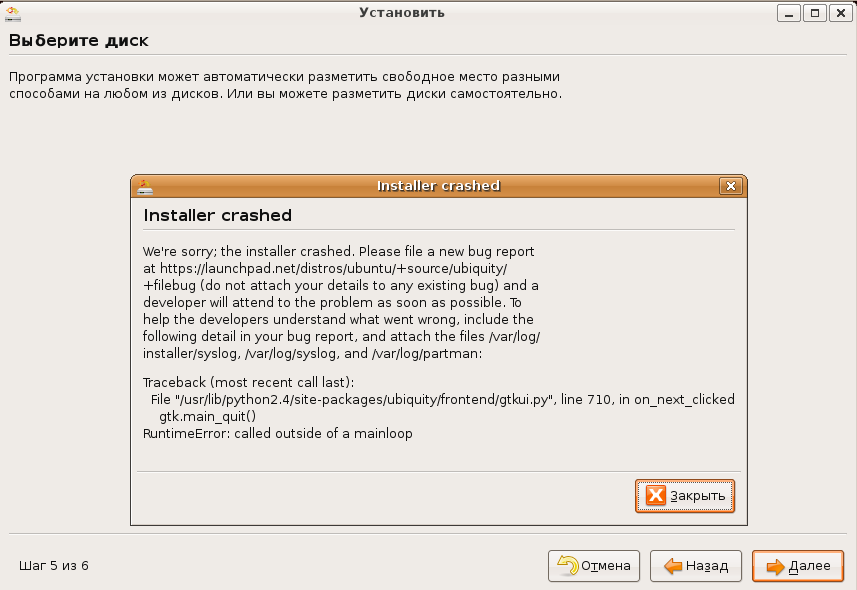The height and width of the screenshot is (590, 857).
Task: Click the Отмена button label
Action: (x=606, y=566)
